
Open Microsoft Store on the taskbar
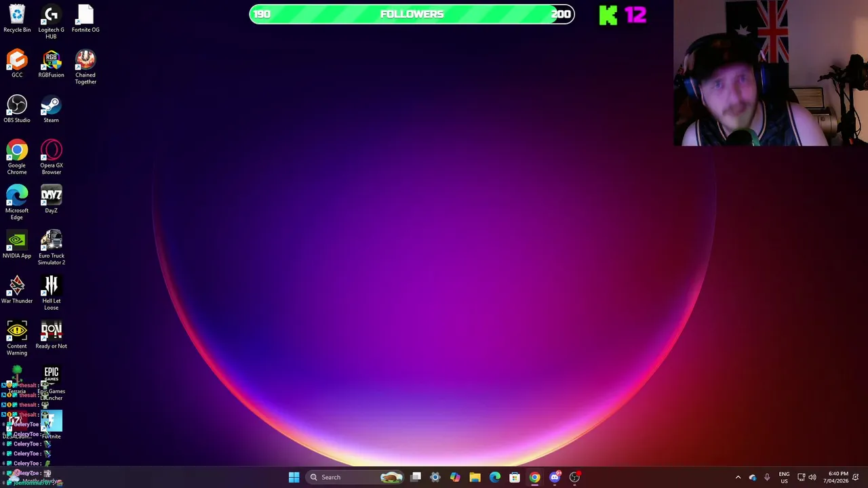click(x=515, y=477)
